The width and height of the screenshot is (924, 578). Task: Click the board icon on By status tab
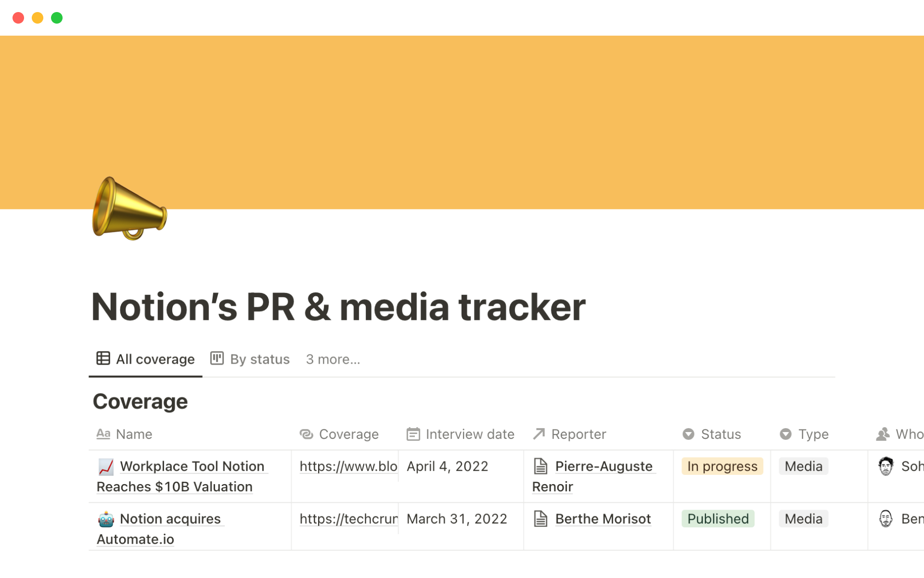coord(217,358)
